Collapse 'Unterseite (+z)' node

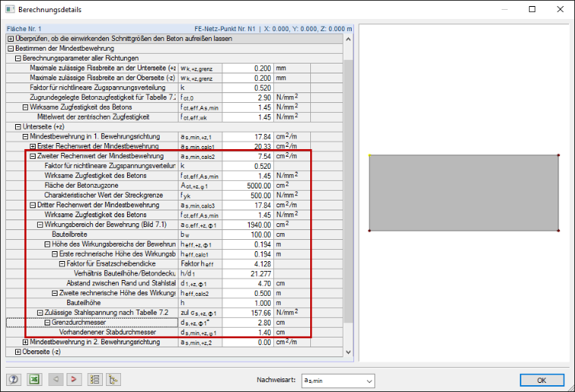[x=18, y=127]
